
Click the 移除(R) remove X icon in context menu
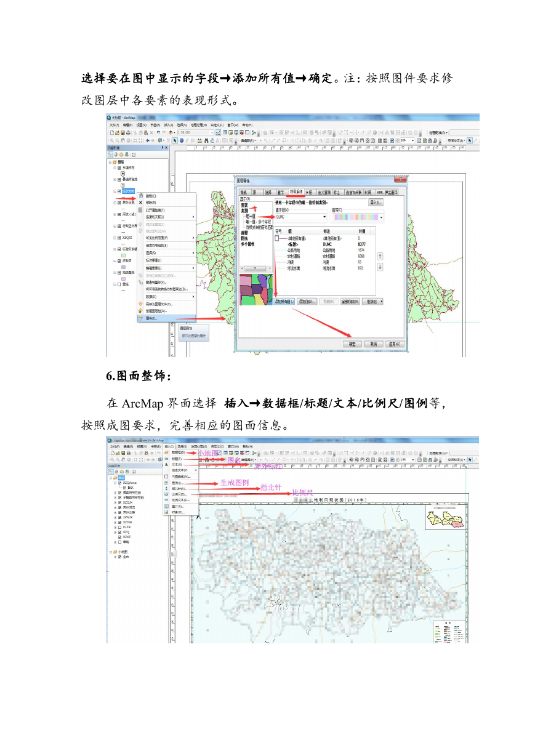(140, 203)
